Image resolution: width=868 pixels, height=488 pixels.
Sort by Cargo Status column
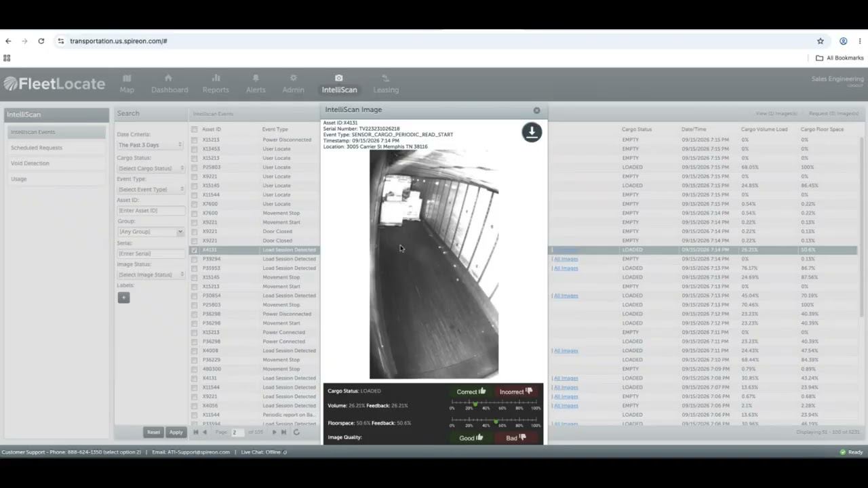(637, 129)
